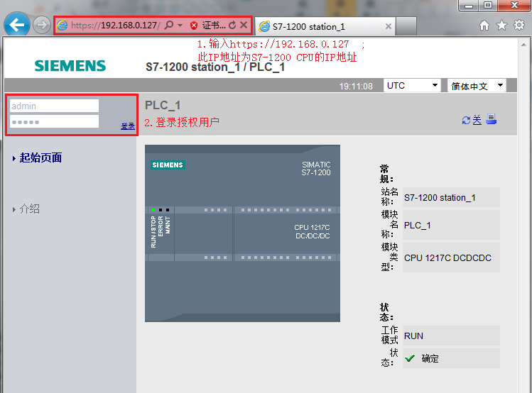Select the S7-1200 station_1 browser tab
Viewport: 532px width, 393px height.
(325, 26)
